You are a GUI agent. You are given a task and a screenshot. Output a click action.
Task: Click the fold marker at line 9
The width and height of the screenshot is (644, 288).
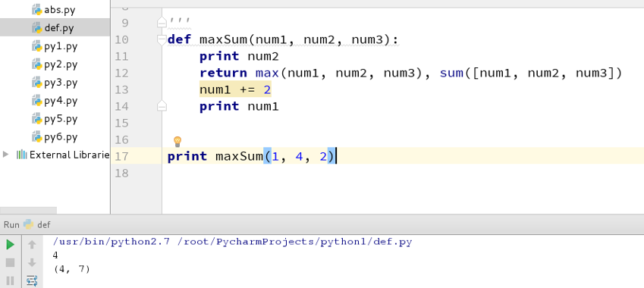162,22
